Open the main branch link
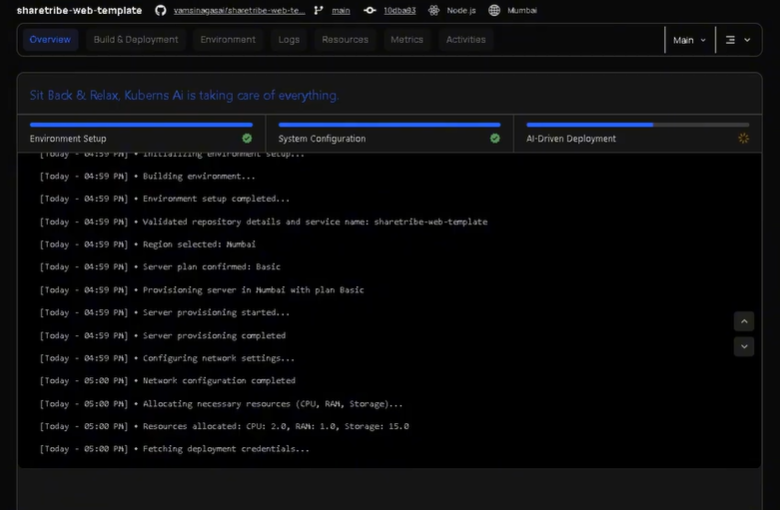This screenshot has height=510, width=780. [x=341, y=10]
